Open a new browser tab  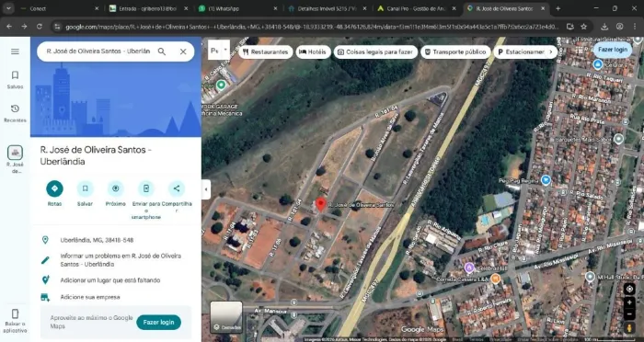click(x=558, y=8)
